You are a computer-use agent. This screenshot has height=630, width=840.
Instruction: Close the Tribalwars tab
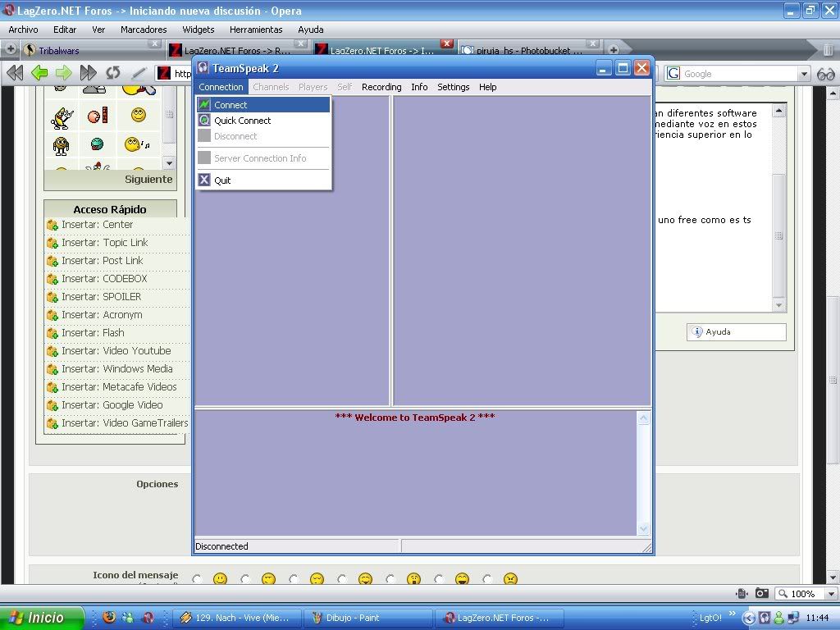coord(154,43)
